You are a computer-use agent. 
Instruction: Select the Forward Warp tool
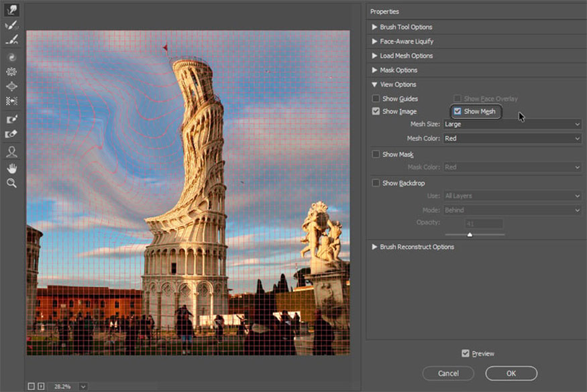coord(11,9)
